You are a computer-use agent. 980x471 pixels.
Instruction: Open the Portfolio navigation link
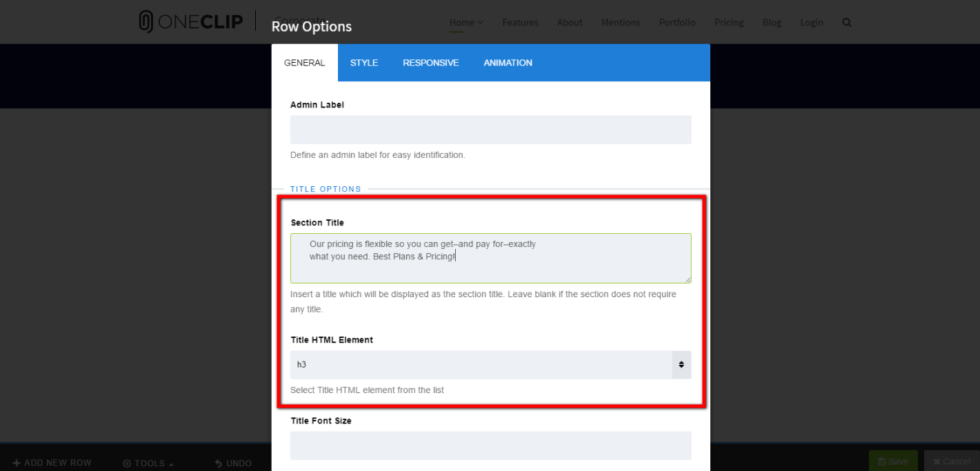pos(677,22)
